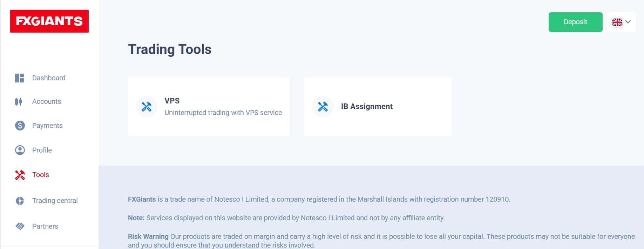
Task: Select the Payments menu label
Action: pyautogui.click(x=47, y=126)
